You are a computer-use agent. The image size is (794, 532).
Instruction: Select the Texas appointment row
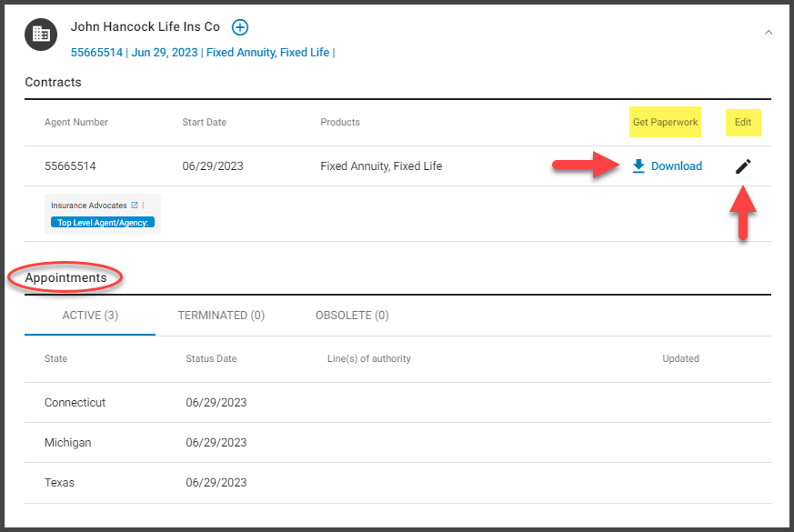point(397,482)
